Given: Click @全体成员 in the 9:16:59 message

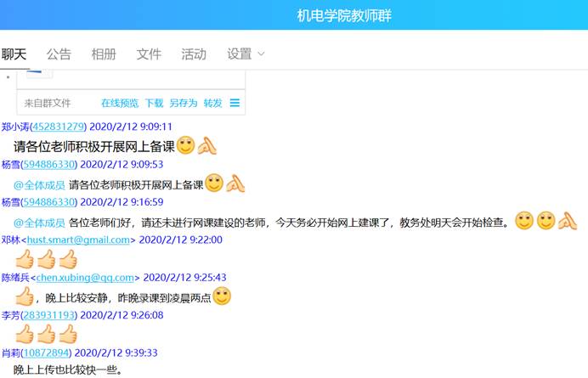Looking at the screenshot, I should point(39,223).
